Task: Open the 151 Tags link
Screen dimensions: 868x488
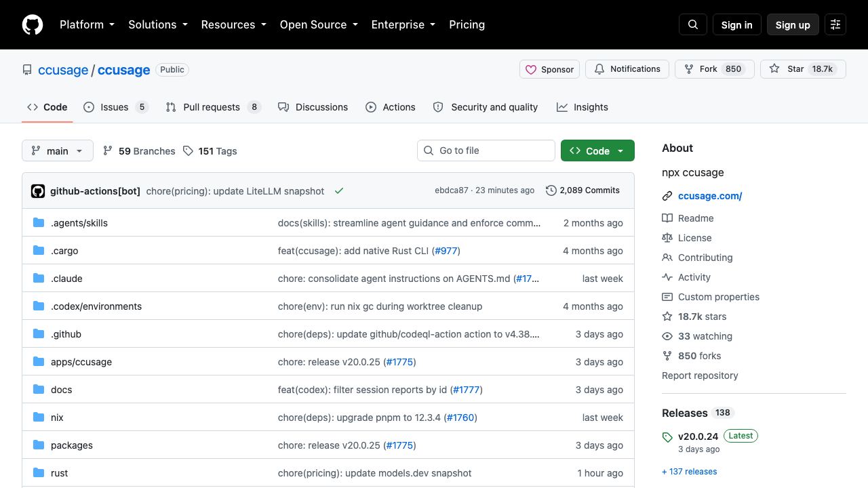Action: coord(210,150)
